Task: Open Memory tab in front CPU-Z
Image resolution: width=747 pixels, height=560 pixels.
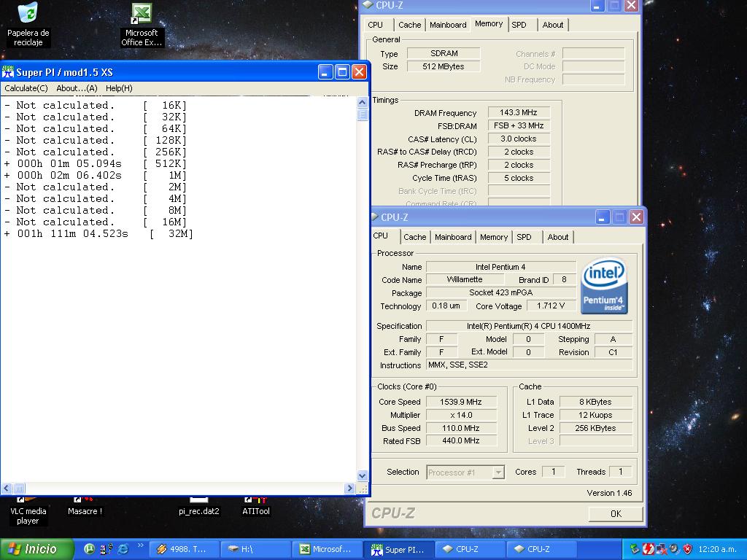Action: [494, 237]
